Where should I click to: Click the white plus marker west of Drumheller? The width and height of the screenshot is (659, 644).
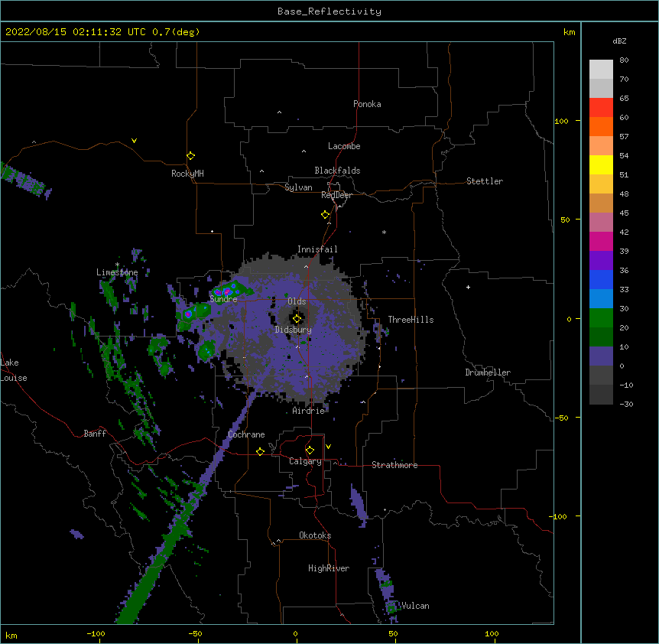468,287
